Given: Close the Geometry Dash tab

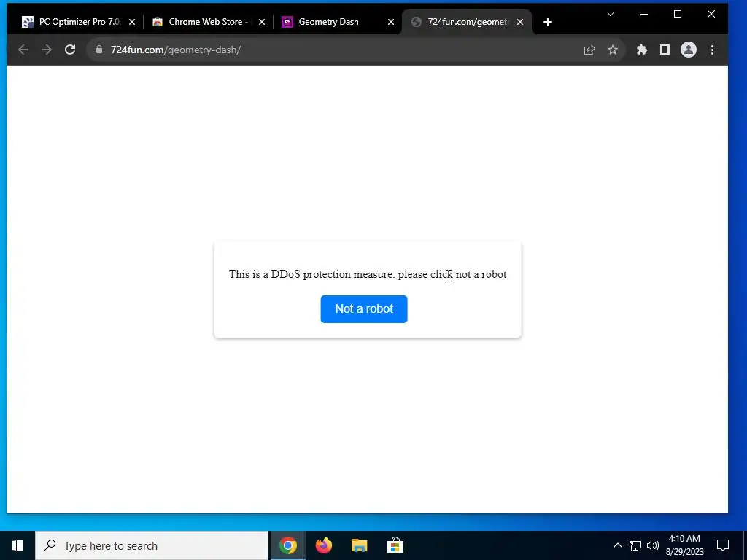Looking at the screenshot, I should [x=391, y=22].
